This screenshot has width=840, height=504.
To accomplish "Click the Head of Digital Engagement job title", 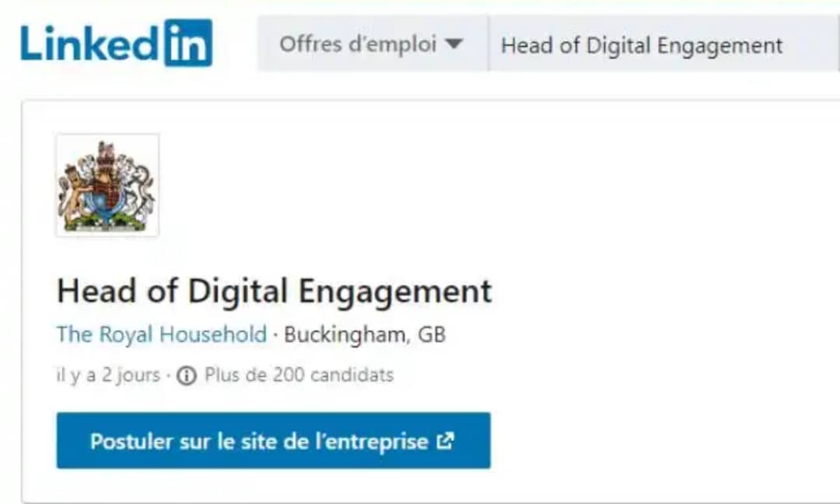I will (274, 291).
